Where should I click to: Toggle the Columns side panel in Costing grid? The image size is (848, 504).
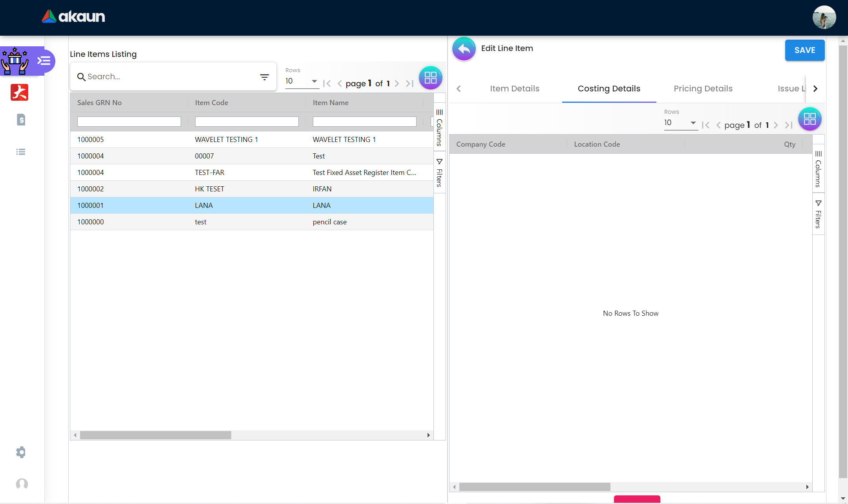pos(818,169)
